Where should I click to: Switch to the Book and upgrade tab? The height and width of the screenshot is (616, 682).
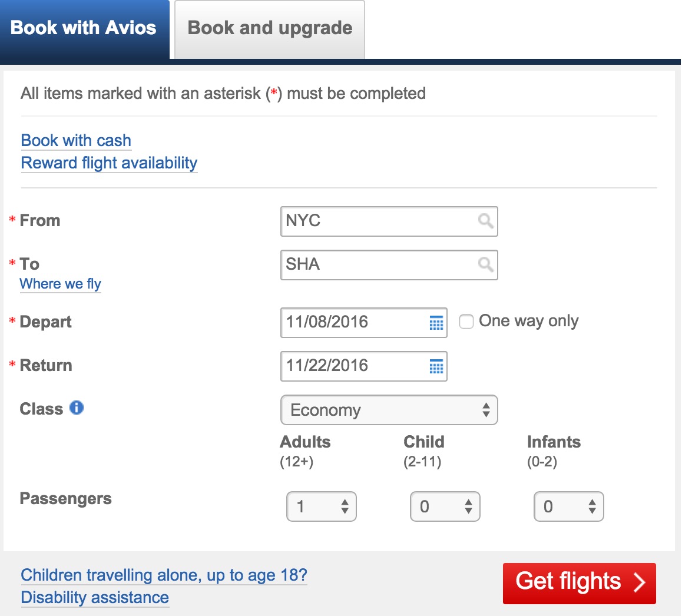coord(270,29)
